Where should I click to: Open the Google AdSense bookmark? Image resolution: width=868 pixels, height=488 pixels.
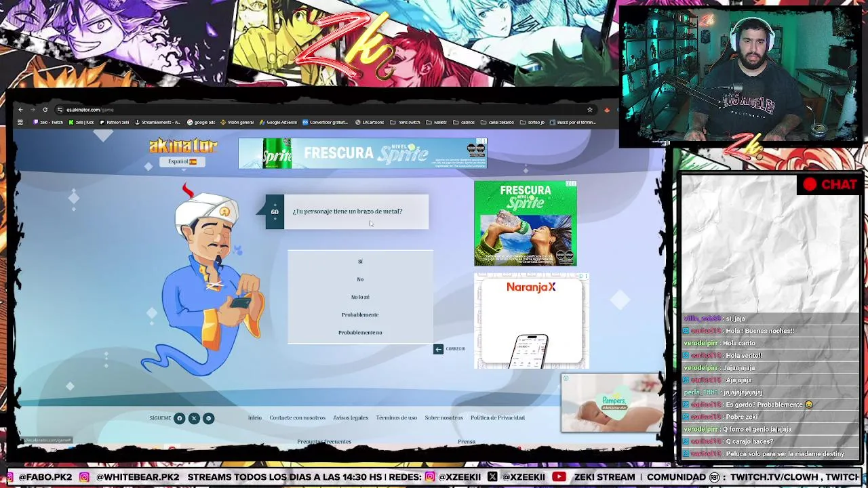point(278,123)
